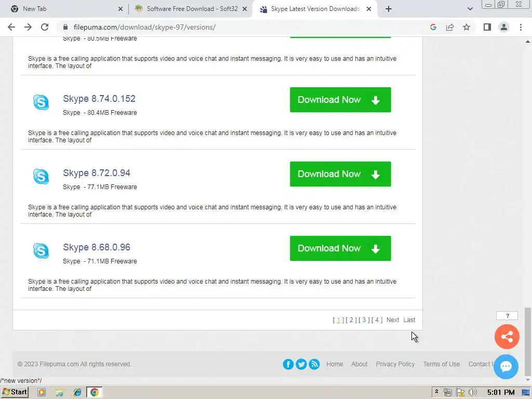Toggle the browser side panel
This screenshot has width=532, height=399.
[487, 27]
